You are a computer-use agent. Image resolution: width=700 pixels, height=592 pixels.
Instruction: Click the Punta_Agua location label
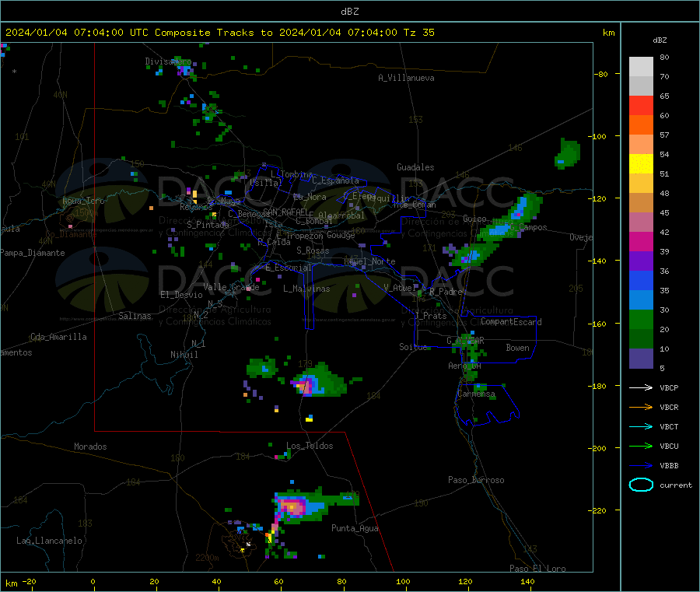coord(355,528)
